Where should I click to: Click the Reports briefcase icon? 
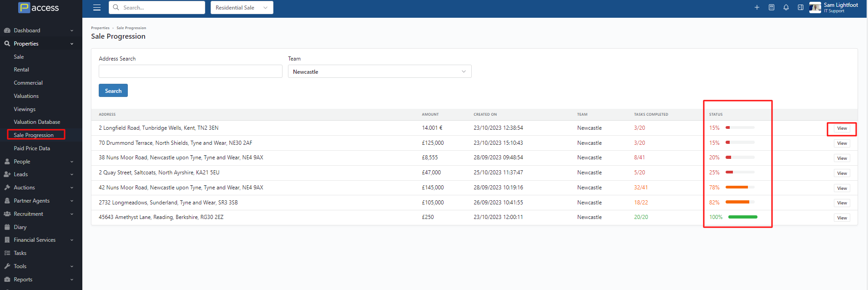(7, 280)
